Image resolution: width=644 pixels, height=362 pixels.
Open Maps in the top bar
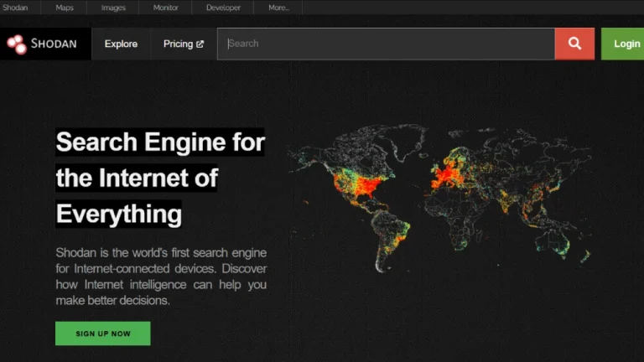(x=65, y=8)
